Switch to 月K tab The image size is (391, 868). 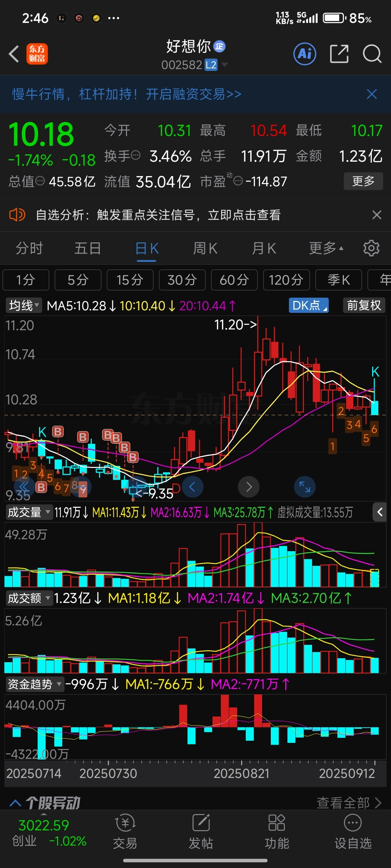(264, 248)
